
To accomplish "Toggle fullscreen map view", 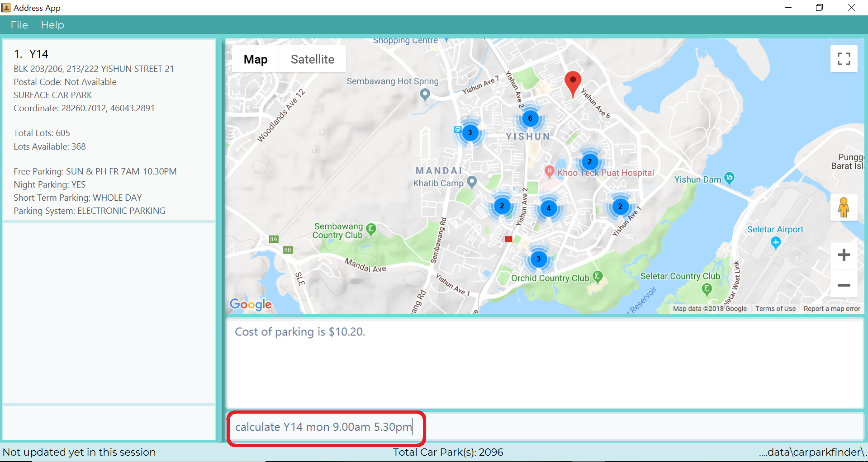I will (x=844, y=59).
